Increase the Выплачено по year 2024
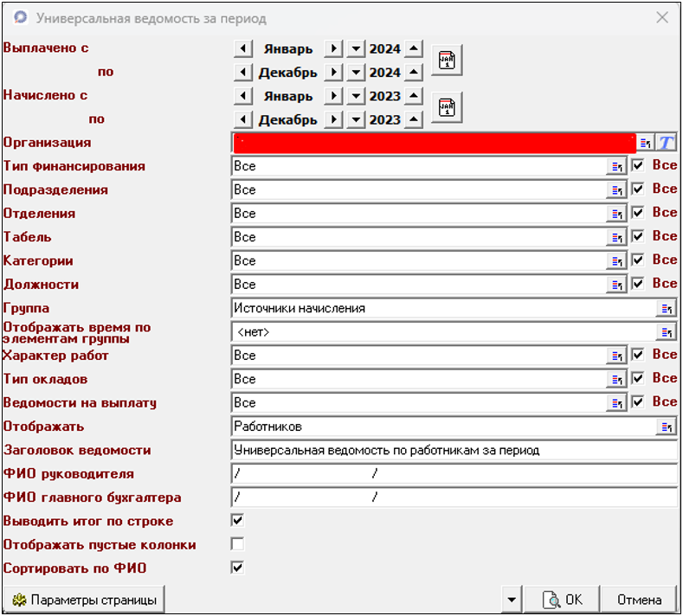The width and height of the screenshot is (683, 616). (414, 73)
